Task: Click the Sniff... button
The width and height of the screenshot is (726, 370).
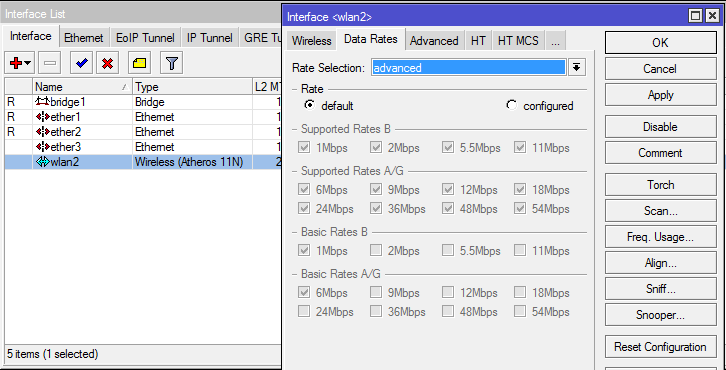Action: (660, 289)
